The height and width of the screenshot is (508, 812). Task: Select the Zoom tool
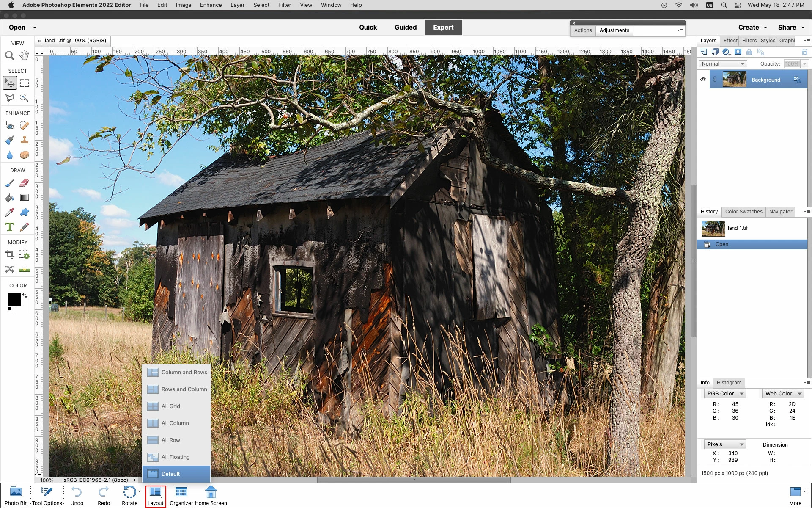click(10, 56)
